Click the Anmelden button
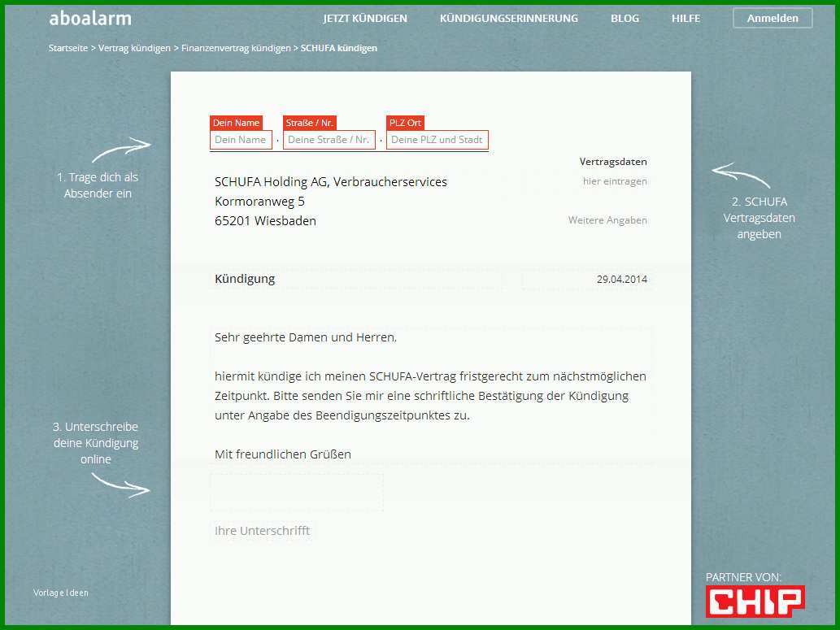The height and width of the screenshot is (630, 840). [x=773, y=18]
